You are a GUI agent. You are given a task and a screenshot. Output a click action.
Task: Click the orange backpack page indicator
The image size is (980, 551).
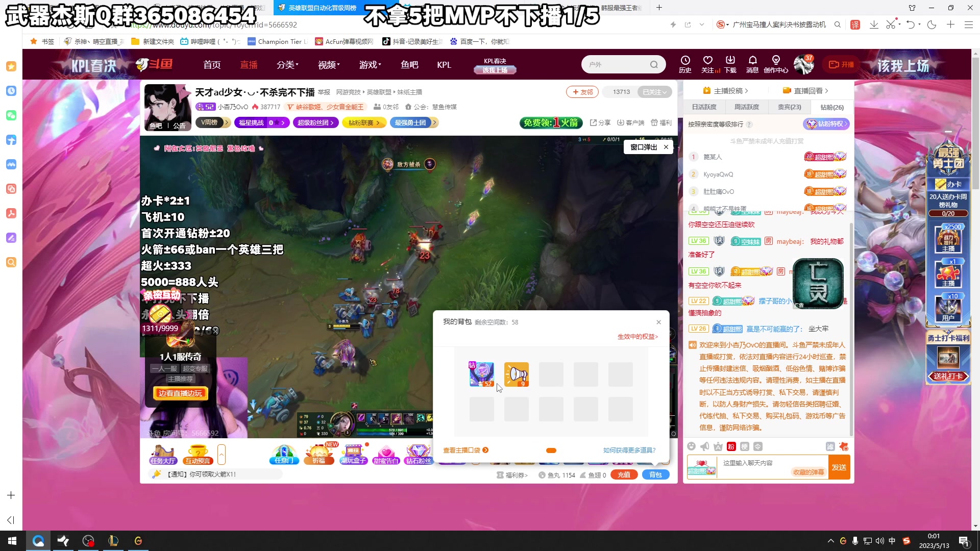tap(551, 450)
